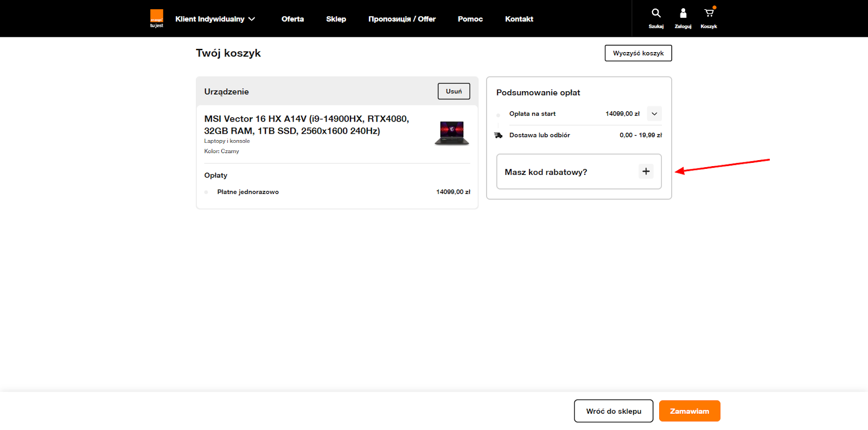Click the Wyczyść koszyk button
The height and width of the screenshot is (430, 868).
click(x=639, y=53)
